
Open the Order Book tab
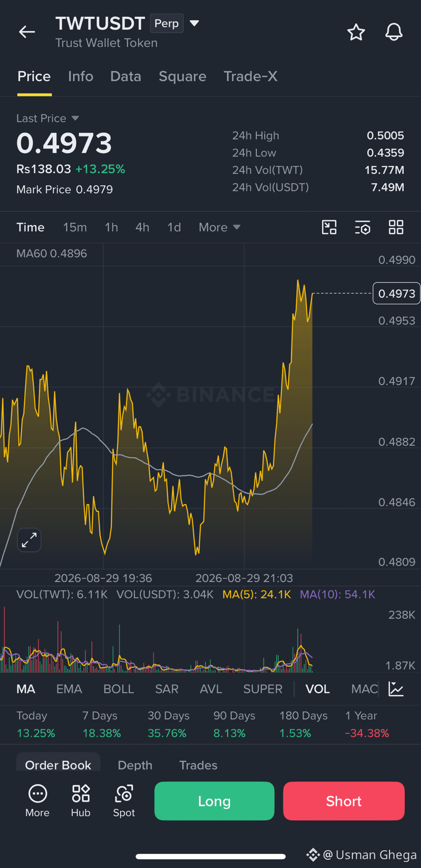click(58, 764)
